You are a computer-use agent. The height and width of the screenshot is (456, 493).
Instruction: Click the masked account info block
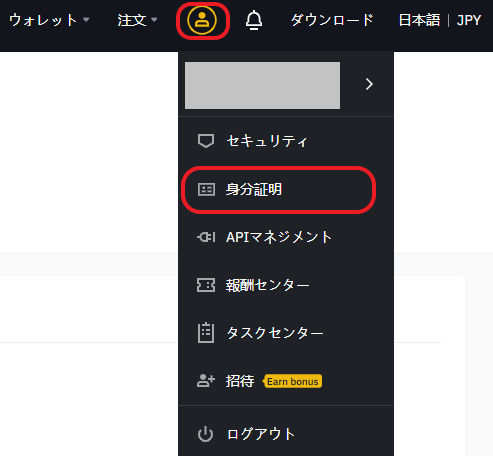(x=262, y=85)
